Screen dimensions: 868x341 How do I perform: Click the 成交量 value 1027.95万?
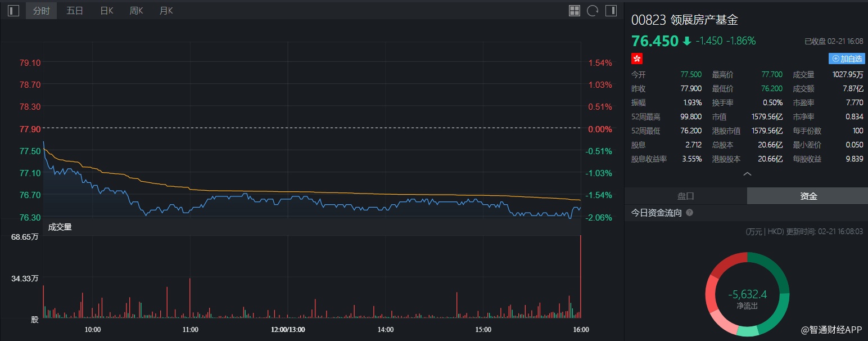click(847, 75)
